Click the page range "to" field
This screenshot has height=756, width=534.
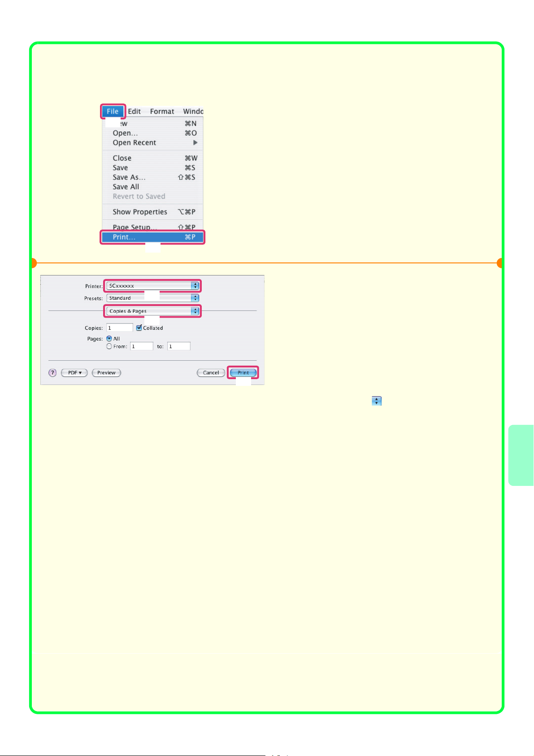click(178, 346)
